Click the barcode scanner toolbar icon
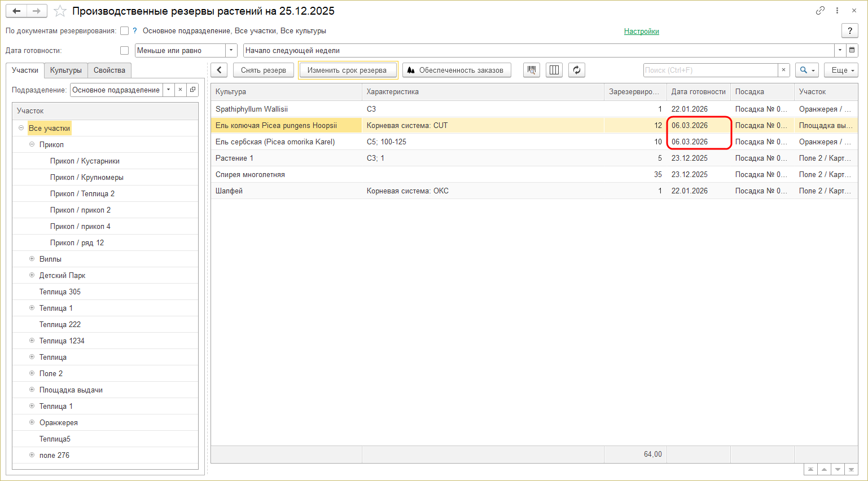 (x=532, y=70)
